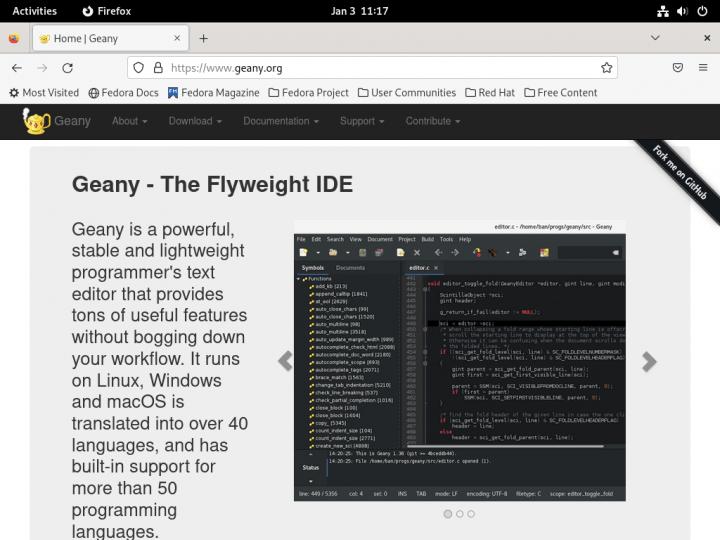The height and width of the screenshot is (540, 720).
Task: Click the Geany teapot logo icon
Action: coord(37,121)
